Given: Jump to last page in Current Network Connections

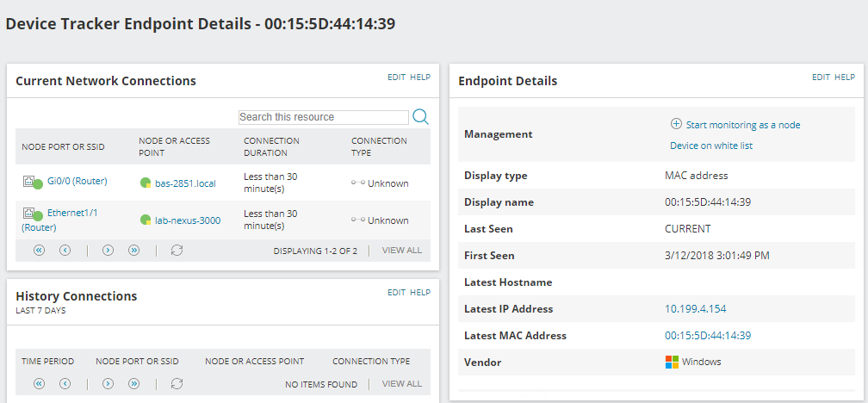Looking at the screenshot, I should tap(133, 251).
